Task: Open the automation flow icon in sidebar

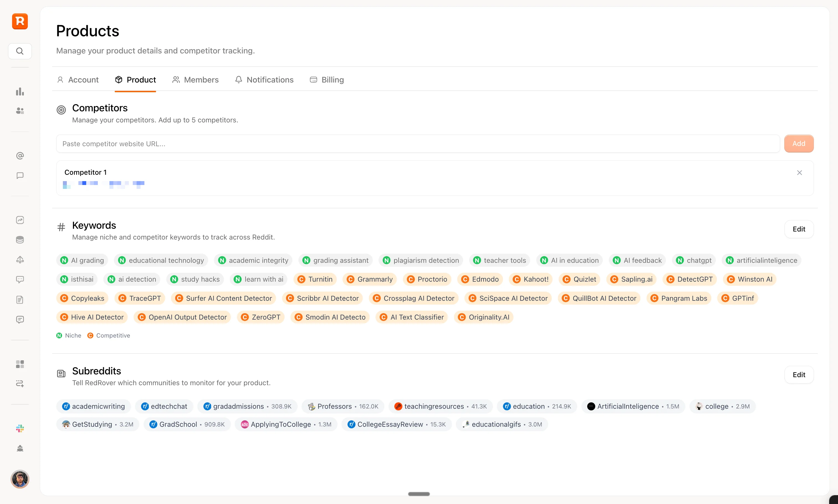Action: click(x=20, y=384)
